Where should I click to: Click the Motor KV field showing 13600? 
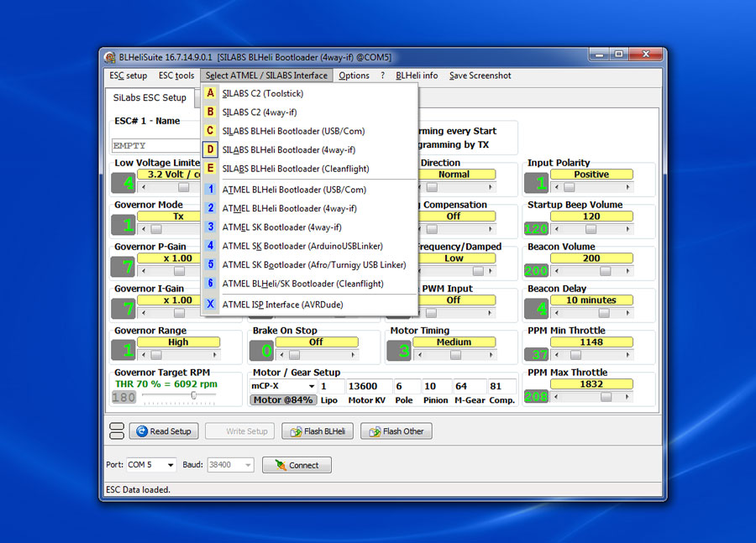[368, 386]
